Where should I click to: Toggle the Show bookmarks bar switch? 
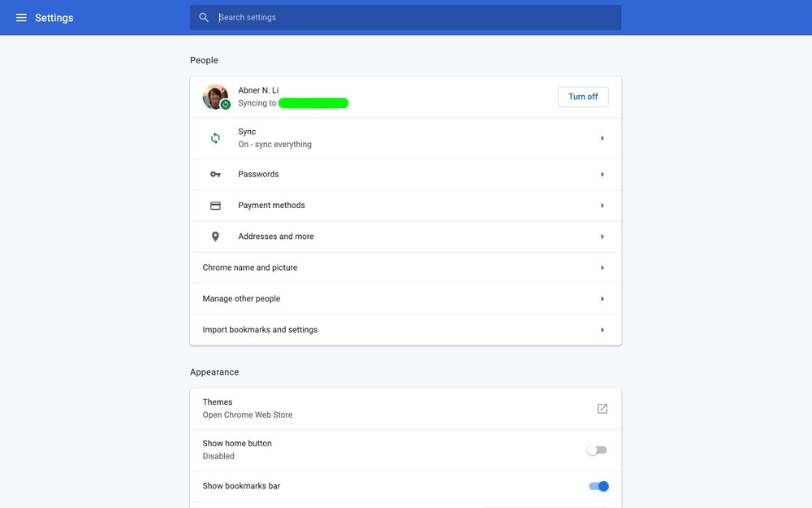598,486
